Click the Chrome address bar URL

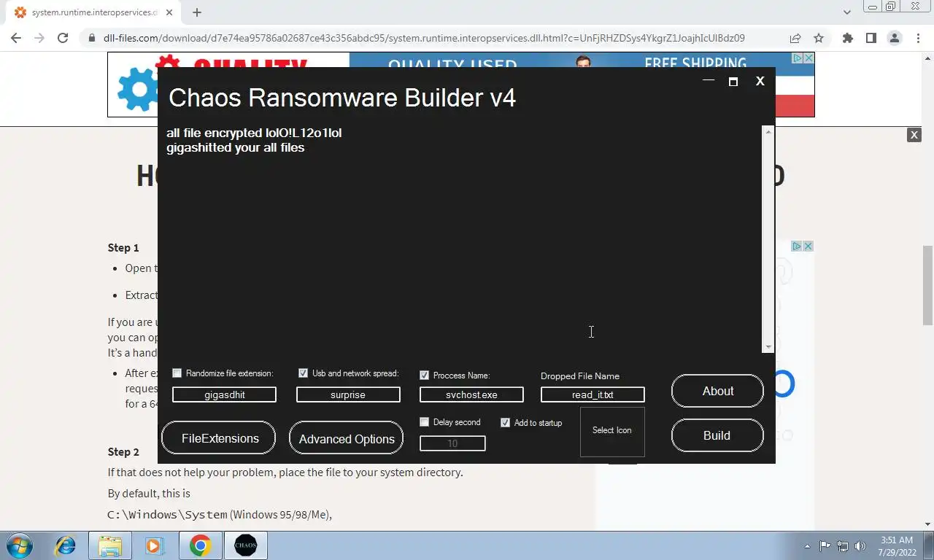[423, 38]
